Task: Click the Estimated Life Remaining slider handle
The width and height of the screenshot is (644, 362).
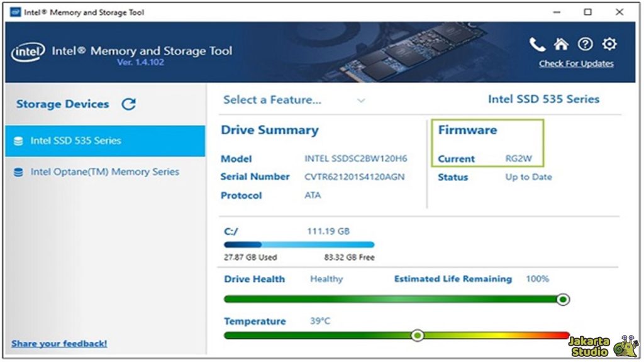Action: pyautogui.click(x=562, y=300)
